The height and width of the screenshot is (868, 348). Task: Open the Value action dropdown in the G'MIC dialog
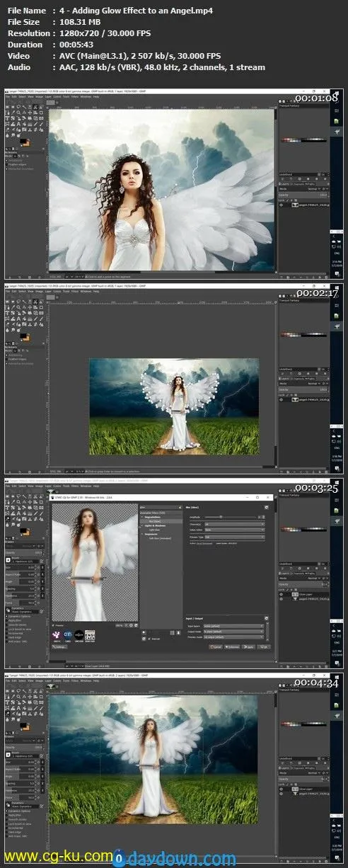click(235, 530)
